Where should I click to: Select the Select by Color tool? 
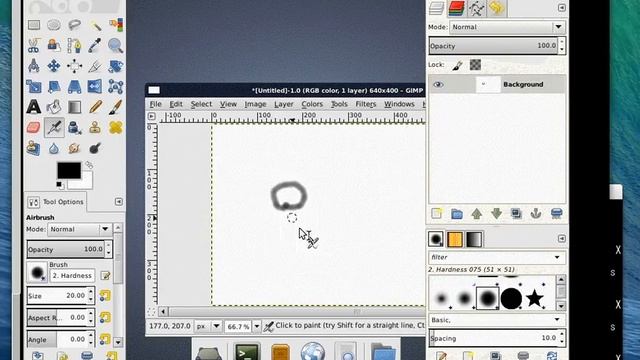tap(116, 25)
